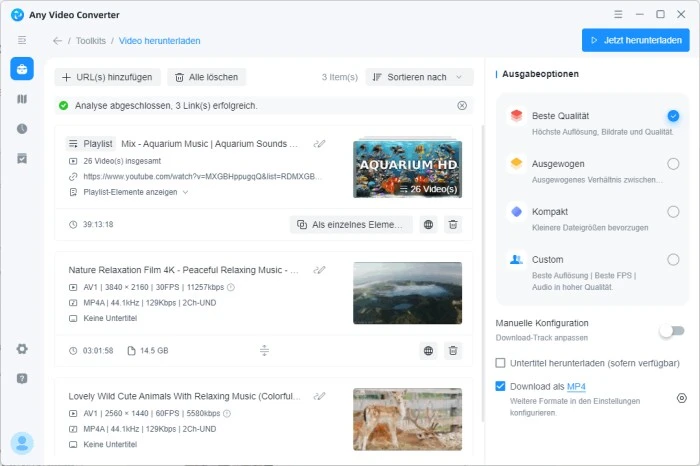Dismiss the analysis completed notification
700x466 pixels.
click(x=462, y=105)
